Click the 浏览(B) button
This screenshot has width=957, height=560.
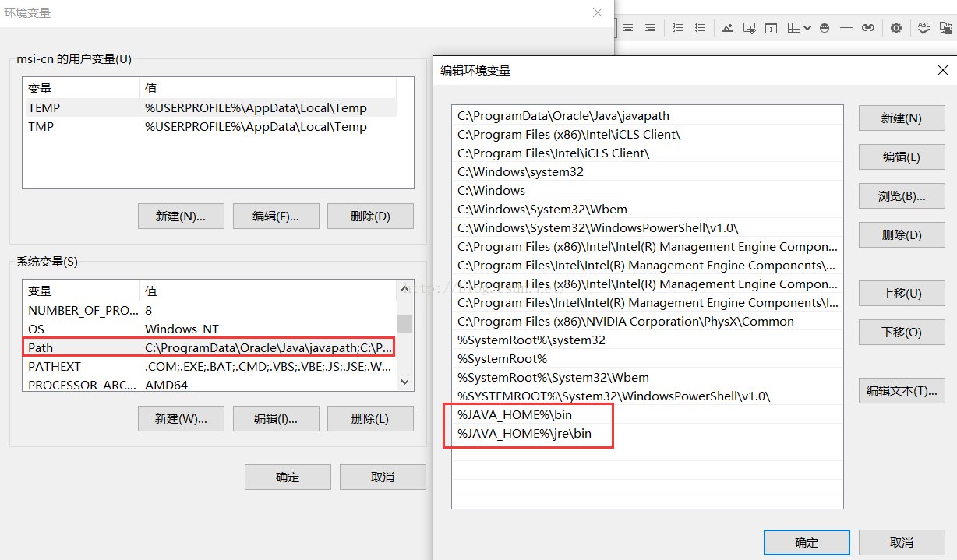[x=902, y=195]
